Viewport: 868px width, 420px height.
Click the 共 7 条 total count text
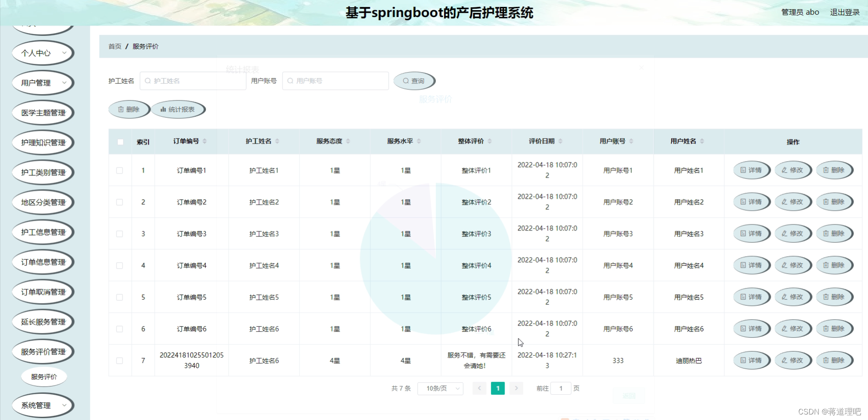pos(401,388)
